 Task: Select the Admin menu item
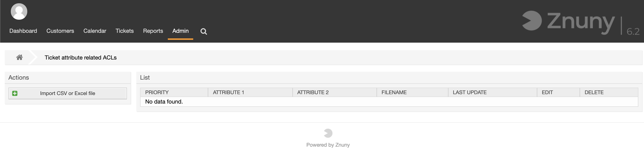click(x=181, y=31)
